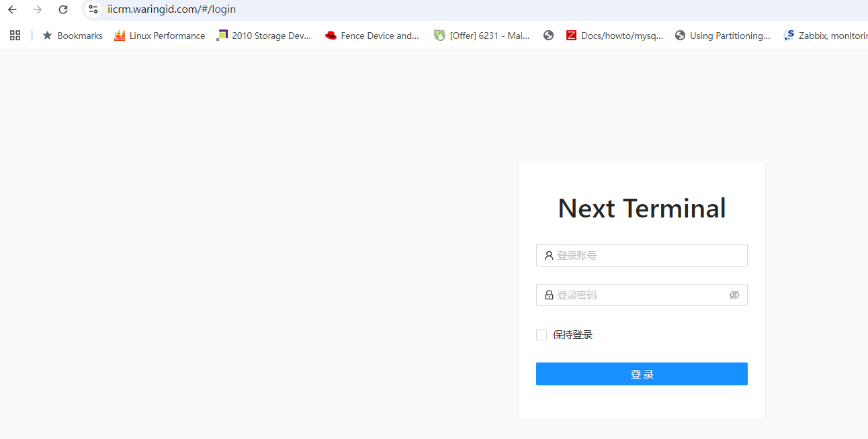The width and height of the screenshot is (868, 439).
Task: Click the lock icon in password field
Action: coord(549,295)
